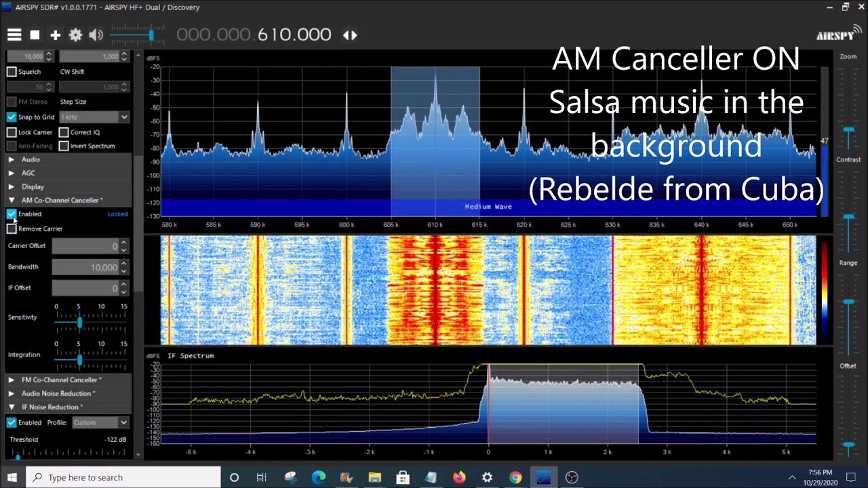Screen dimensions: 868x488
Task: Click the Bandwidth 10,000 field
Action: (85, 267)
